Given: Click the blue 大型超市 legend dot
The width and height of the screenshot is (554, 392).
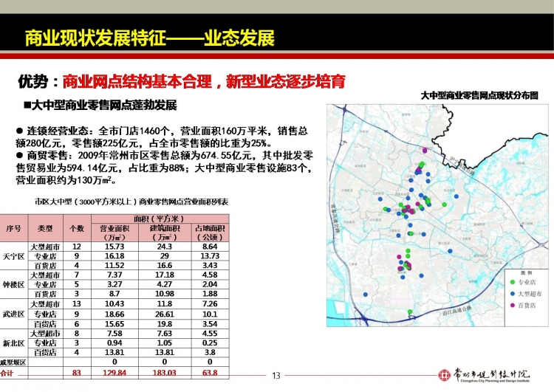Looking at the screenshot, I should (513, 294).
